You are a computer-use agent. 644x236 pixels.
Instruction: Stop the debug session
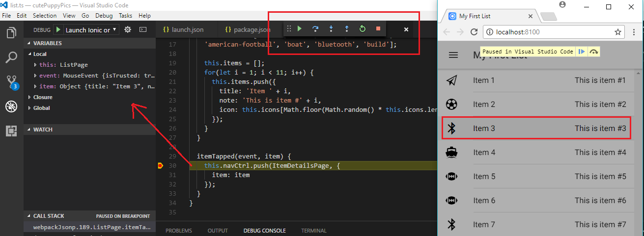point(378,29)
